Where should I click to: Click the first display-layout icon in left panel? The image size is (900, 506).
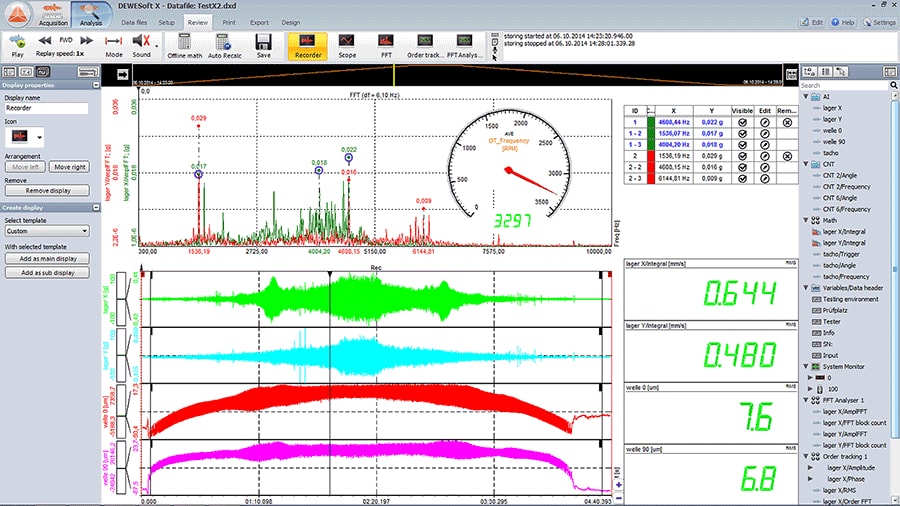pyautogui.click(x=9, y=72)
